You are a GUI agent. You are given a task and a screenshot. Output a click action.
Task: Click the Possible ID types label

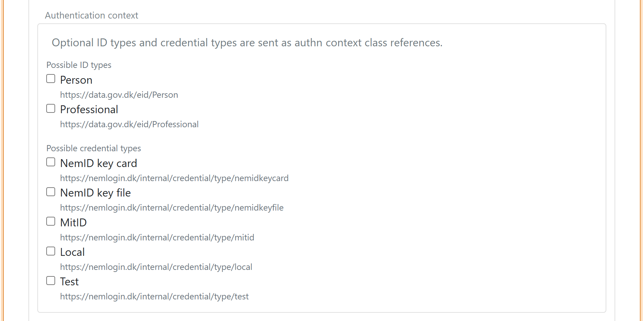(79, 65)
